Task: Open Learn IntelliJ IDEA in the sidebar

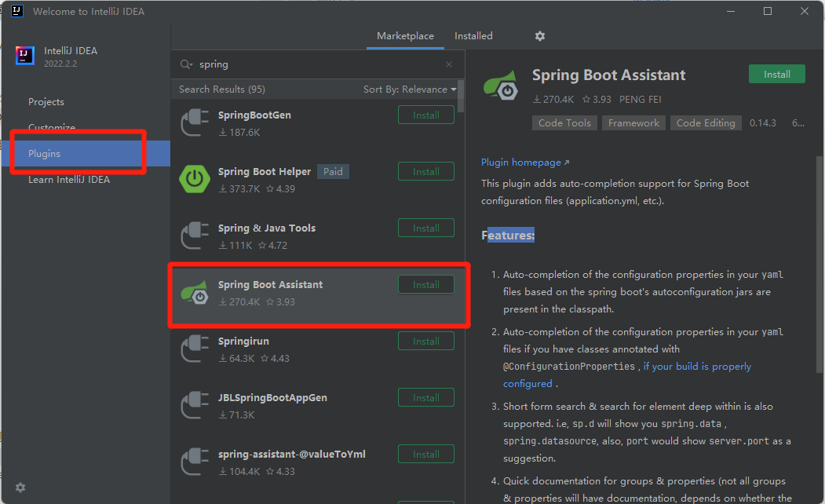Action: [69, 180]
